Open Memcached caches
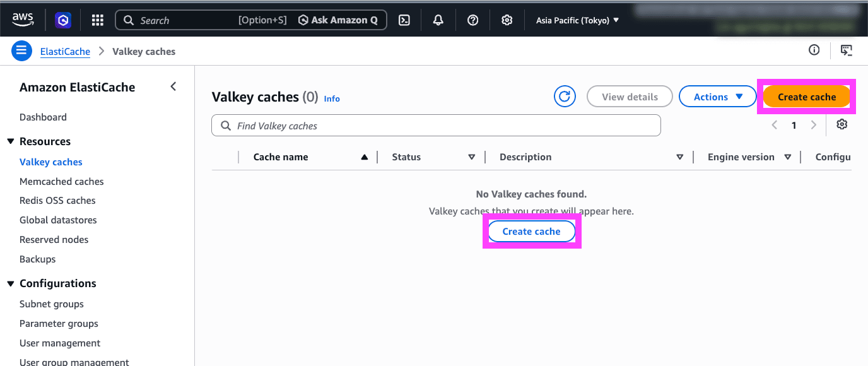Screen dimensions: 868x366 pyautogui.click(x=62, y=181)
